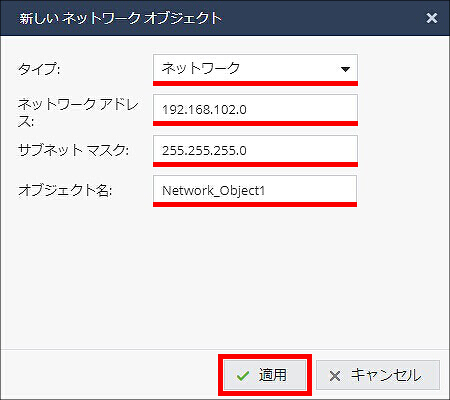
Task: Dismiss changes using the キャンセル button
Action: pos(378,375)
